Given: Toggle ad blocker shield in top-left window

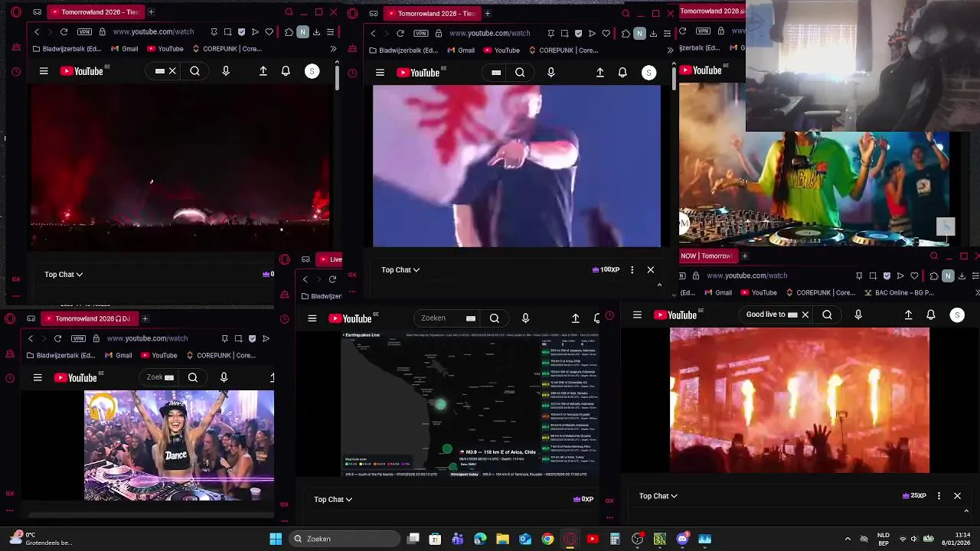Looking at the screenshot, I should point(241,32).
